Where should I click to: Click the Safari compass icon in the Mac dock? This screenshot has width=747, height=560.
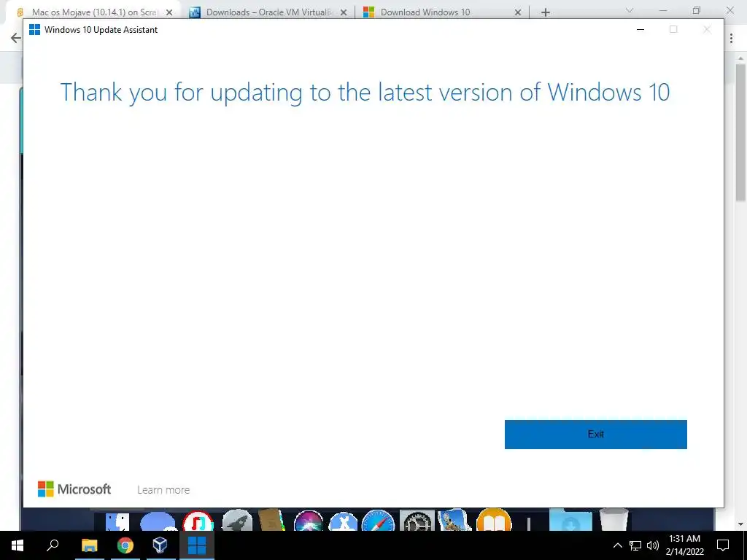(379, 520)
